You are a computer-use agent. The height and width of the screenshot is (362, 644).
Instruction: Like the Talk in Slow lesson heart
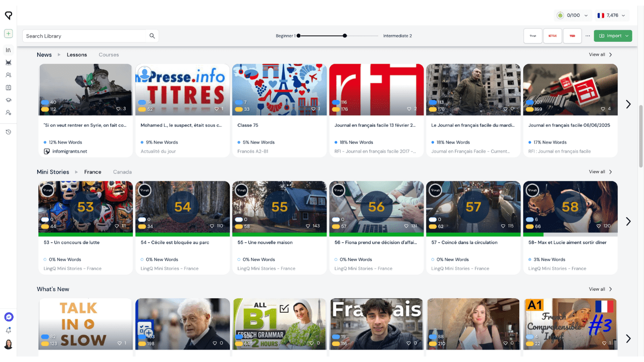tap(119, 343)
